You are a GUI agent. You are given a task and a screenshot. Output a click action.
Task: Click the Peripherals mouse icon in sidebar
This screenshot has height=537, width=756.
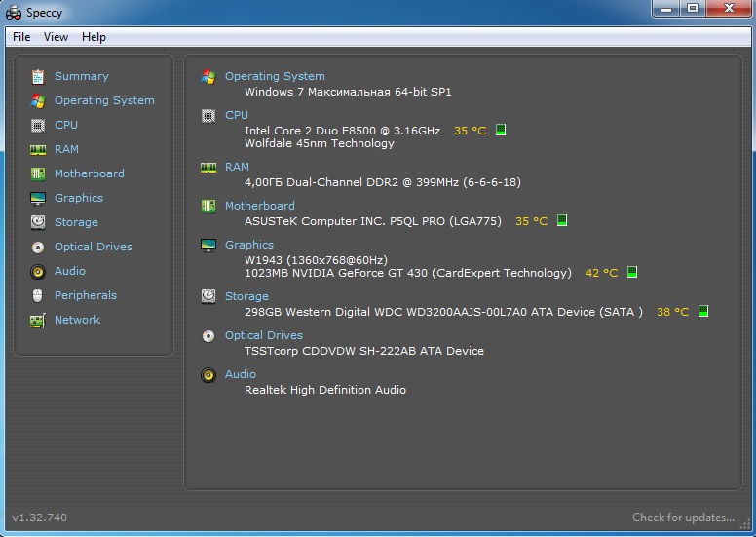coord(38,295)
